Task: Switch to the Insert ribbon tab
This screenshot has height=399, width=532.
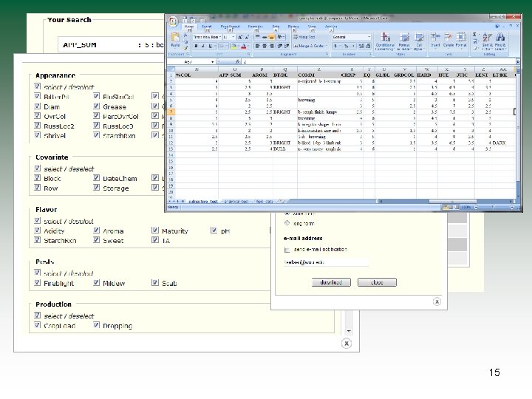Action: 207,27
